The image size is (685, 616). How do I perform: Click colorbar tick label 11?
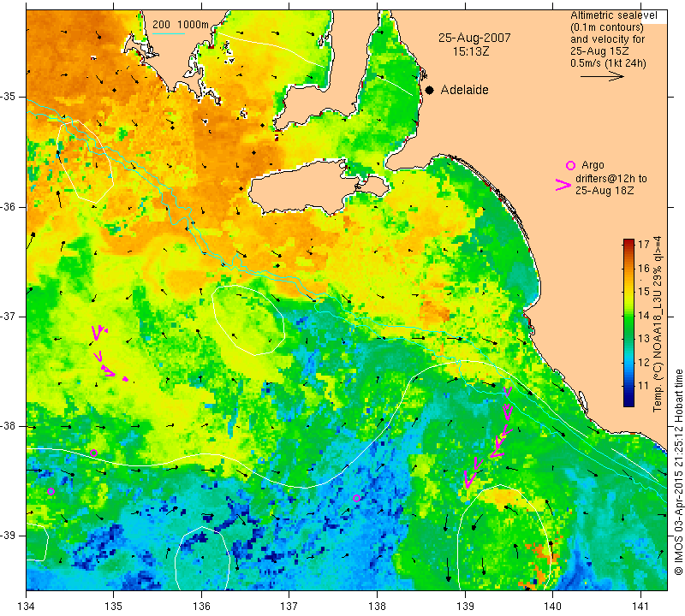[x=644, y=386]
